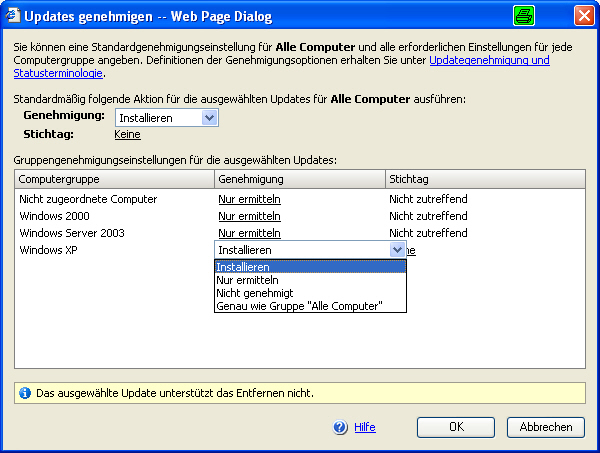Click the blue help question mark icon
Viewport: 600px width, 453px height.
tap(340, 427)
